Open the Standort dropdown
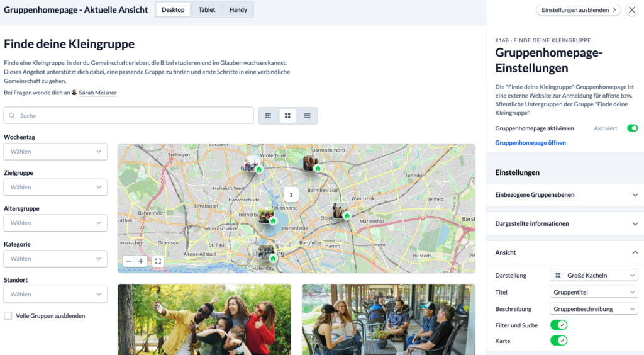The height and width of the screenshot is (355, 644). (x=55, y=295)
